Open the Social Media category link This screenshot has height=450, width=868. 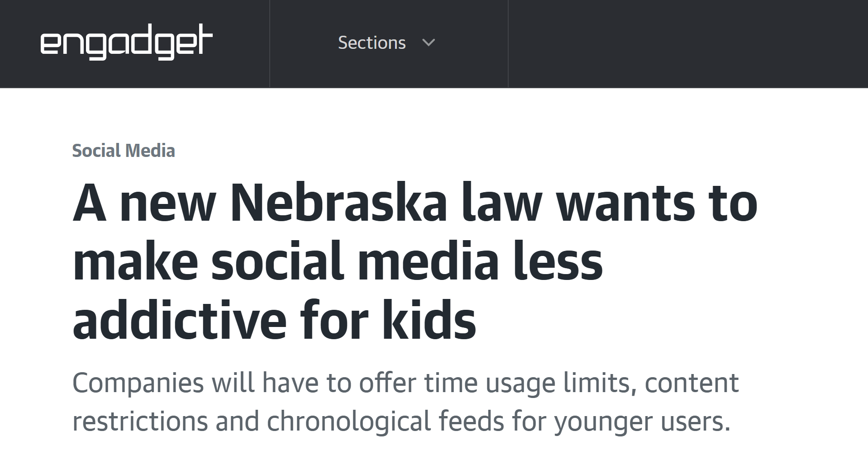[x=124, y=151]
